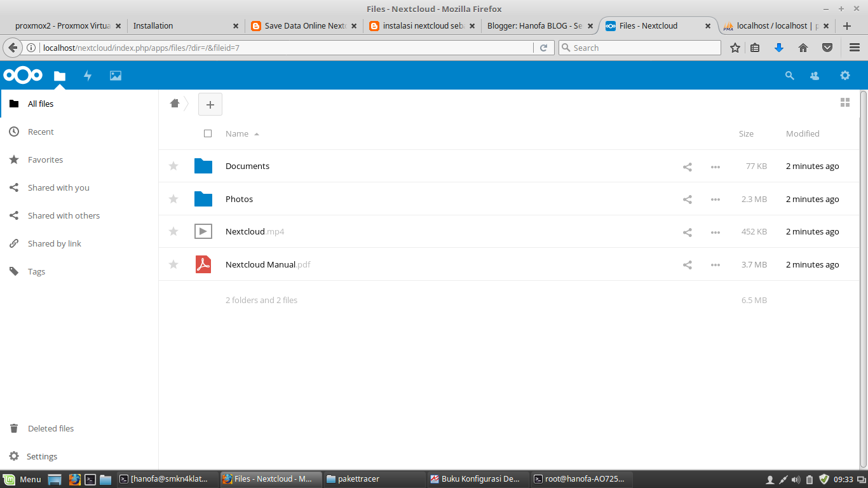
Task: Share Nextcloud Manual.pdf
Action: point(687,265)
